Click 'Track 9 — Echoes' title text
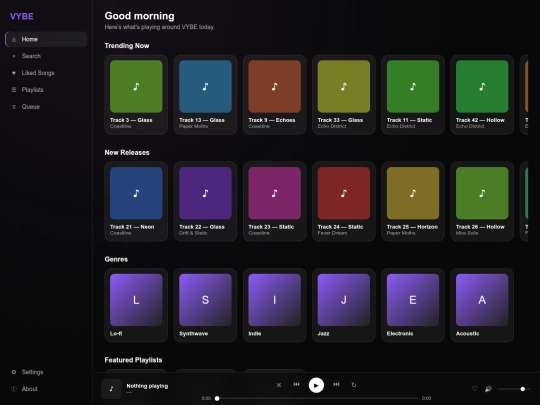 (x=272, y=120)
